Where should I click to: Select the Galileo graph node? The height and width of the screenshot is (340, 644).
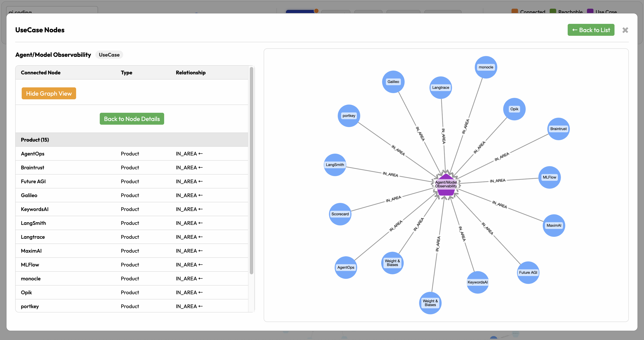393,82
